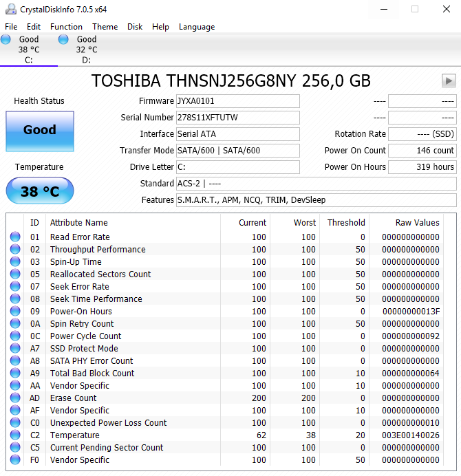Close the CrystalDiskInfo window
This screenshot has height=476, width=461.
click(446, 10)
